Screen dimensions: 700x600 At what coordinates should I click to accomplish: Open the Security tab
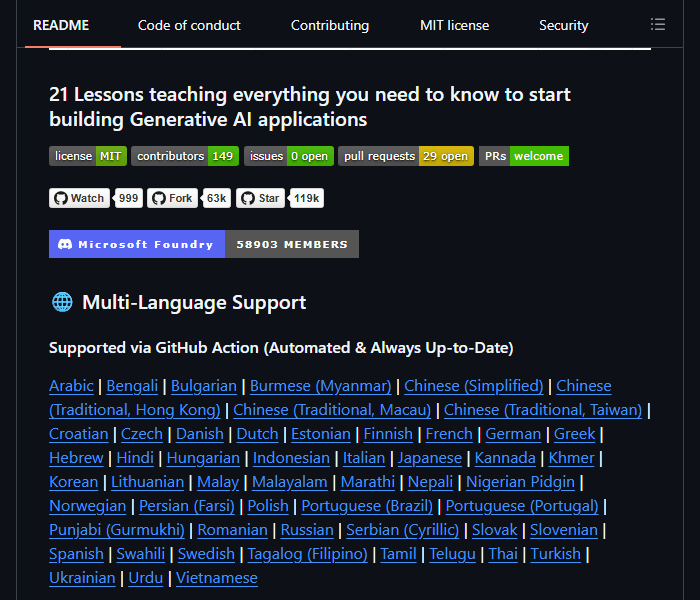(x=563, y=25)
